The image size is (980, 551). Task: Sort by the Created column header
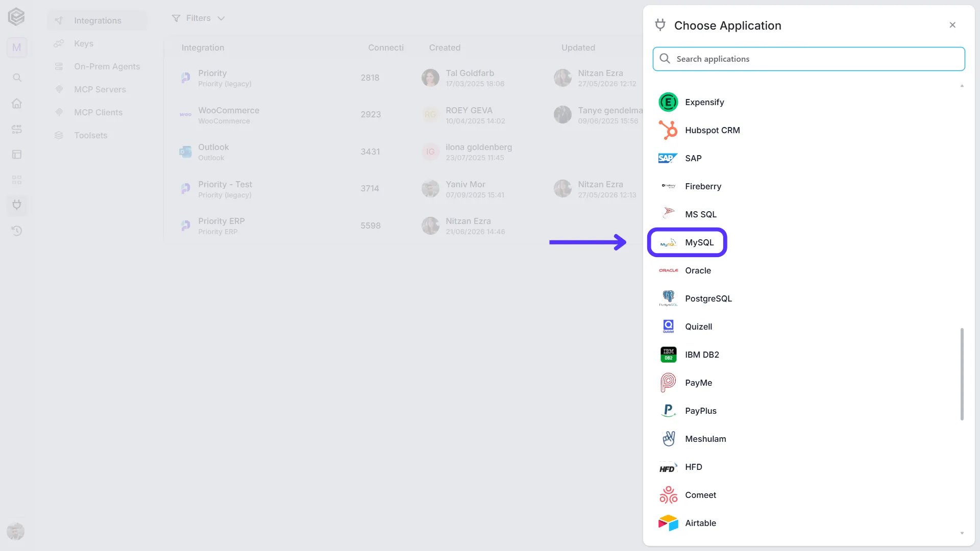click(445, 47)
